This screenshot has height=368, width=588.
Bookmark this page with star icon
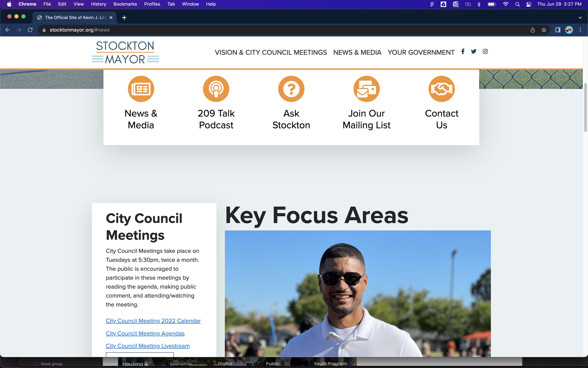click(x=544, y=30)
